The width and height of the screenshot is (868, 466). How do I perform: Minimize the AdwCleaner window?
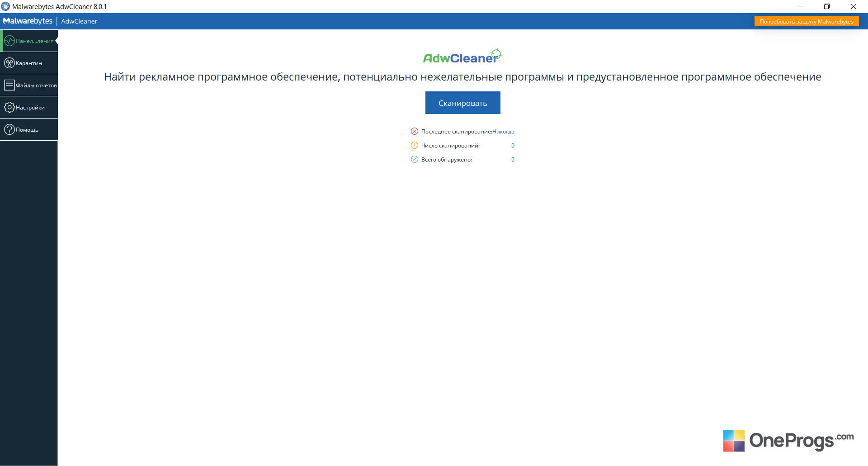[801, 6]
